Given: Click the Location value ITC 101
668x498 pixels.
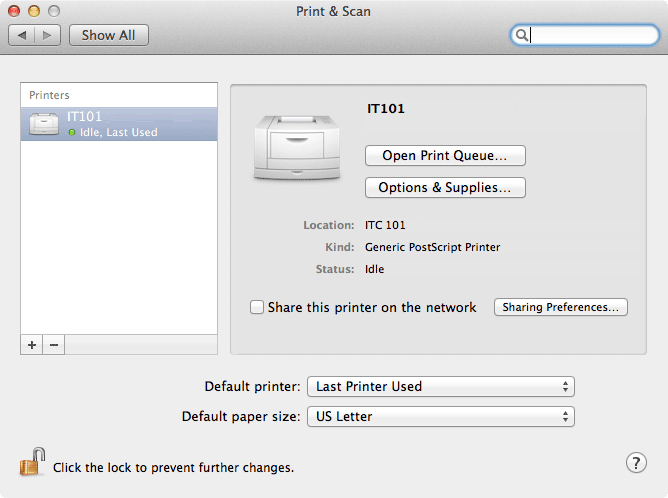Looking at the screenshot, I should tap(385, 225).
